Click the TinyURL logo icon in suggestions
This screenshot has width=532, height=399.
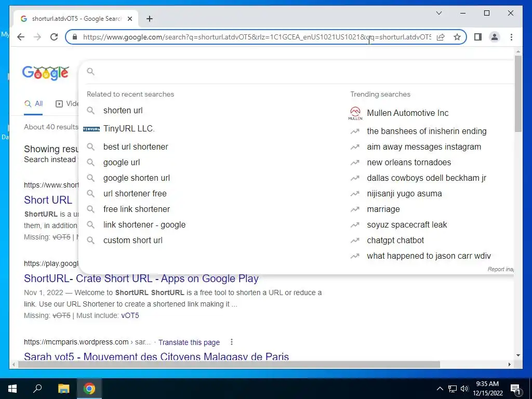91,129
